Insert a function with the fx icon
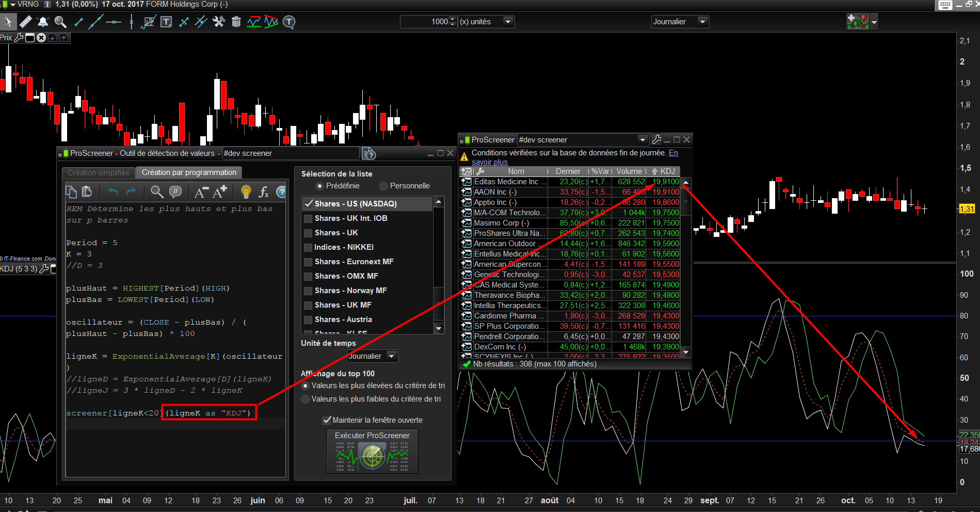 (264, 192)
